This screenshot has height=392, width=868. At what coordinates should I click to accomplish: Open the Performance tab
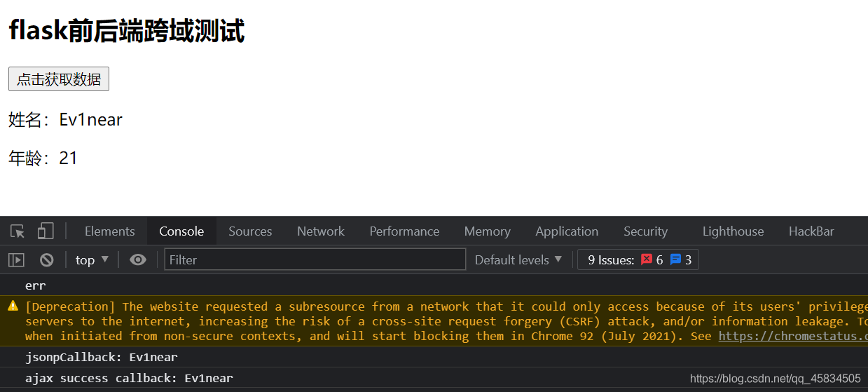(404, 231)
